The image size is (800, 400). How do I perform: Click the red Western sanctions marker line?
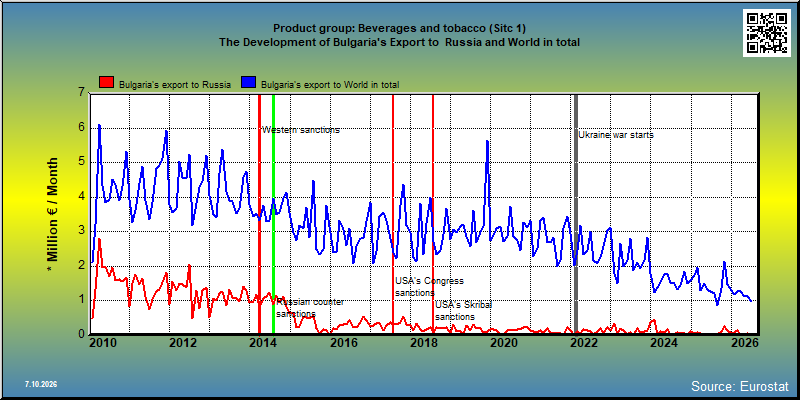point(259,214)
